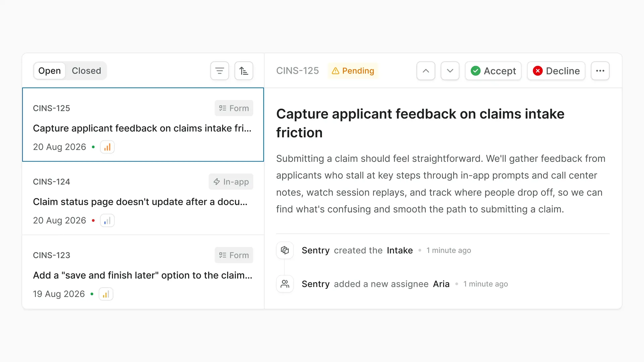644x362 pixels.
Task: Click the Intake created activity icon
Action: (285, 250)
